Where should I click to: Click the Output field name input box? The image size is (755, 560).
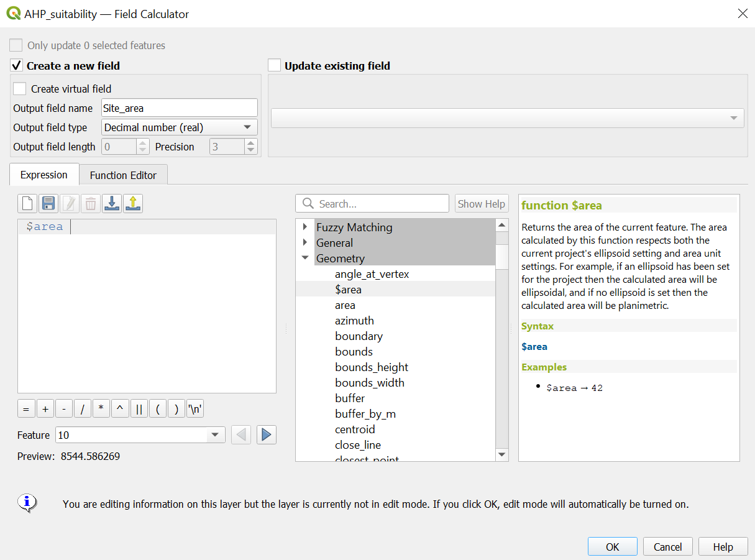coord(179,108)
